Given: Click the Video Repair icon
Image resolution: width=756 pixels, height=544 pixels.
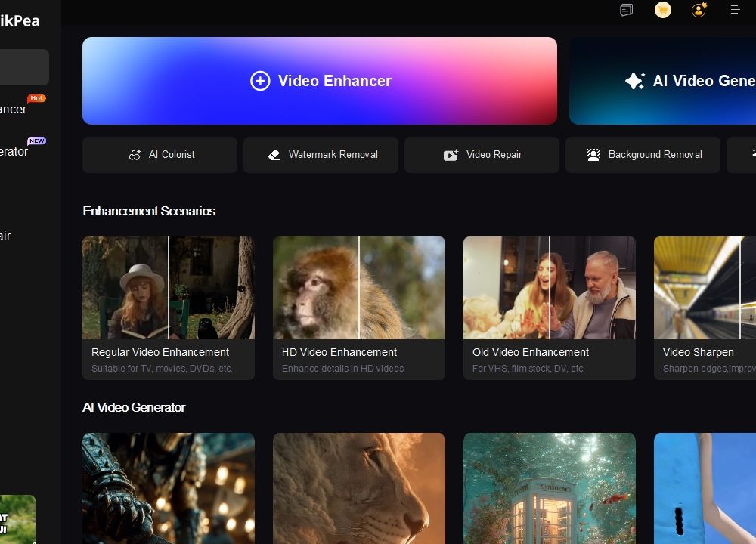Looking at the screenshot, I should pos(451,155).
